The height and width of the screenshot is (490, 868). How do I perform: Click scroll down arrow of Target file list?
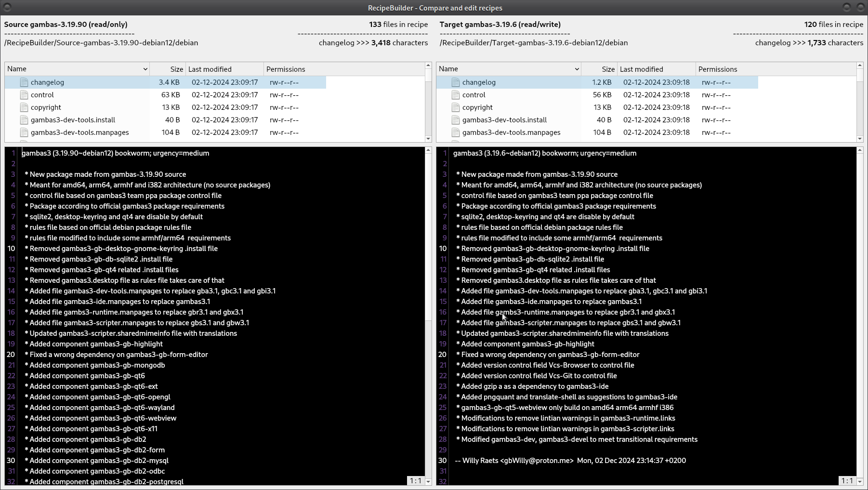[x=860, y=139]
